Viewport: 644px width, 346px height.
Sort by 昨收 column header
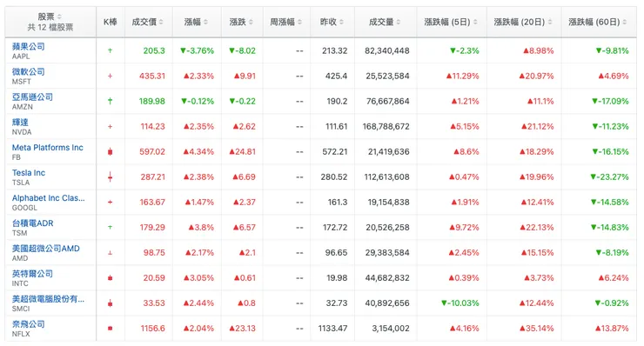point(332,22)
